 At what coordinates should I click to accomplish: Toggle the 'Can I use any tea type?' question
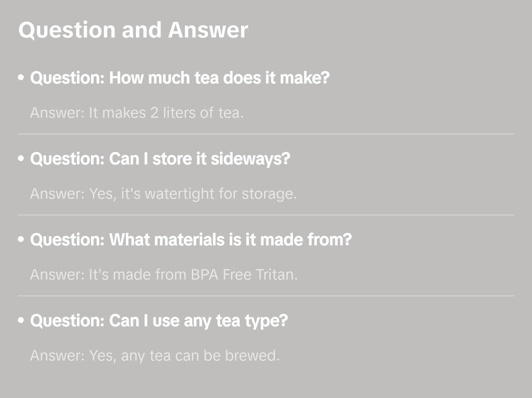point(159,321)
